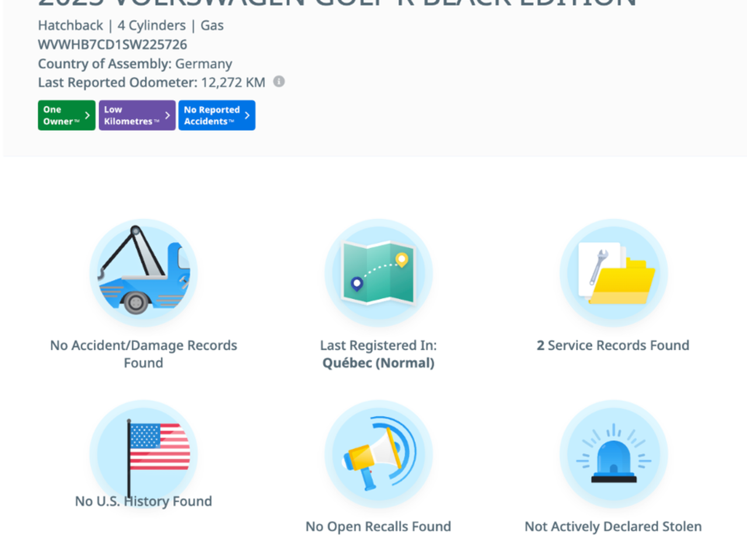Click the VIN number WVWHB7CD1SW225726

(x=113, y=44)
